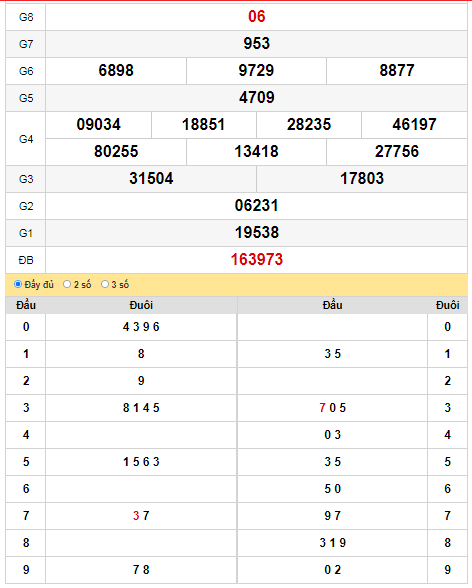Click the ĐB row label
Screen dimensions: 472x588
coord(26,260)
